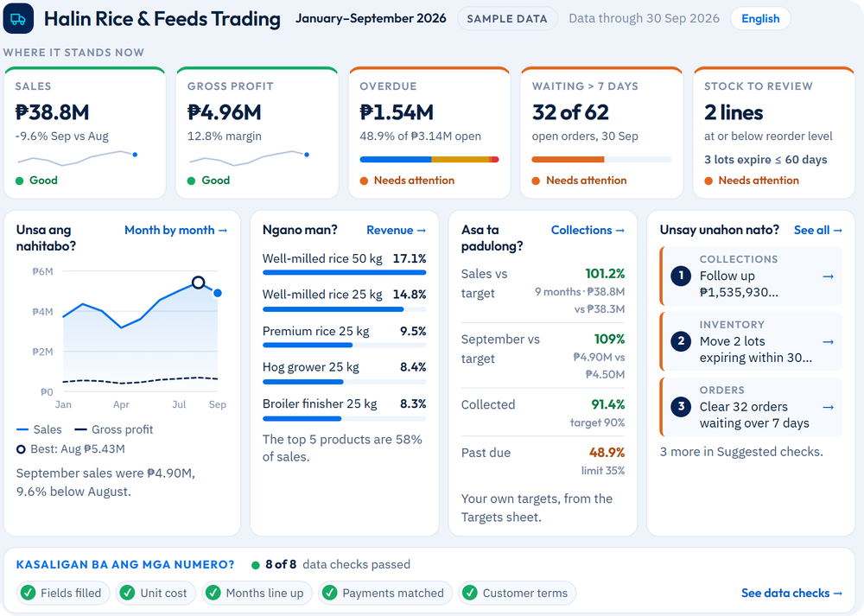
Task: Click arrow on Move 2 lots card
Action: (x=828, y=341)
